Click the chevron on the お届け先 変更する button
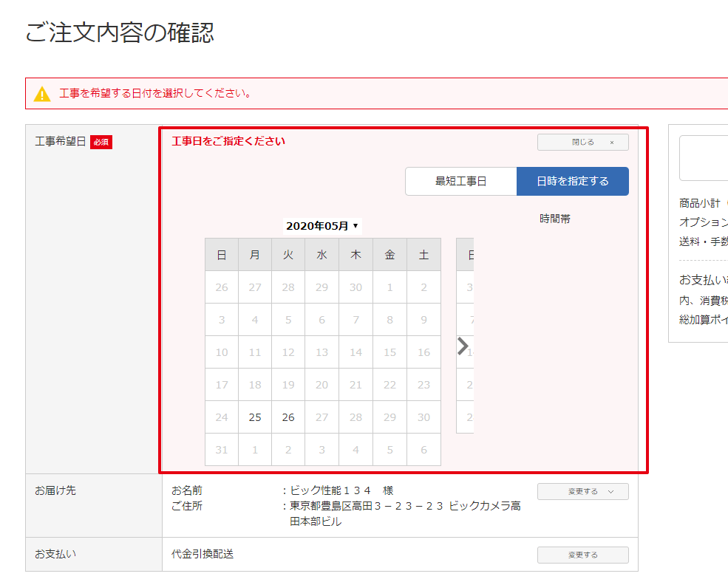Screen dimensions: 728x582 609,491
